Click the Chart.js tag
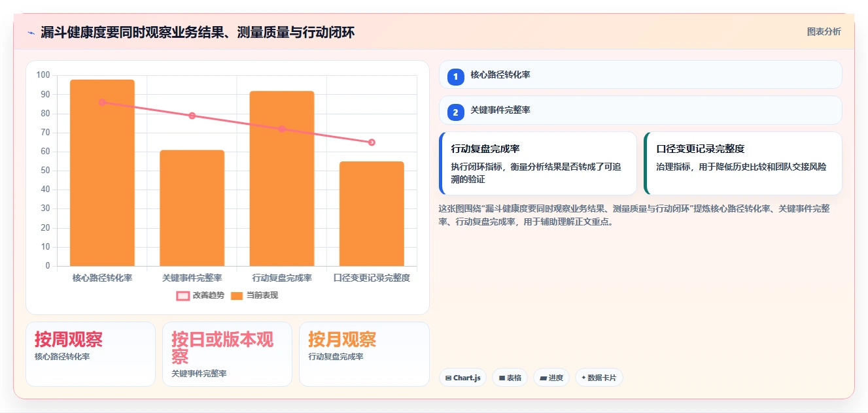Viewport: 868px width, 413px height. point(463,378)
